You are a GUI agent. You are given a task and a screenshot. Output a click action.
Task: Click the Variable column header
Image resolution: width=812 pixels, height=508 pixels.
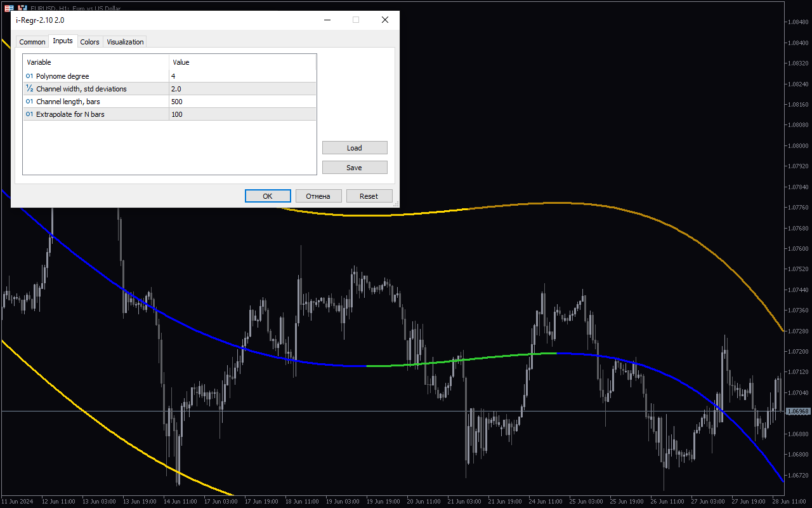tap(96, 62)
